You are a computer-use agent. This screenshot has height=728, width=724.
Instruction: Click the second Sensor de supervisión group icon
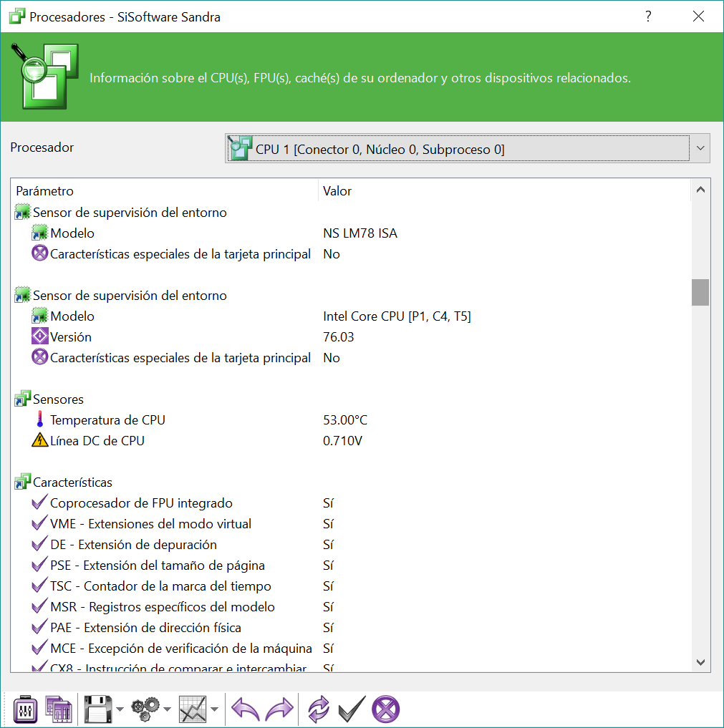pyautogui.click(x=23, y=295)
